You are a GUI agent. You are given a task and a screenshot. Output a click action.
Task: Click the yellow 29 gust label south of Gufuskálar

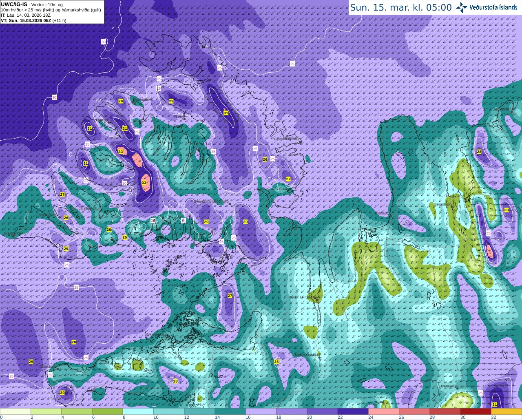tap(62, 393)
